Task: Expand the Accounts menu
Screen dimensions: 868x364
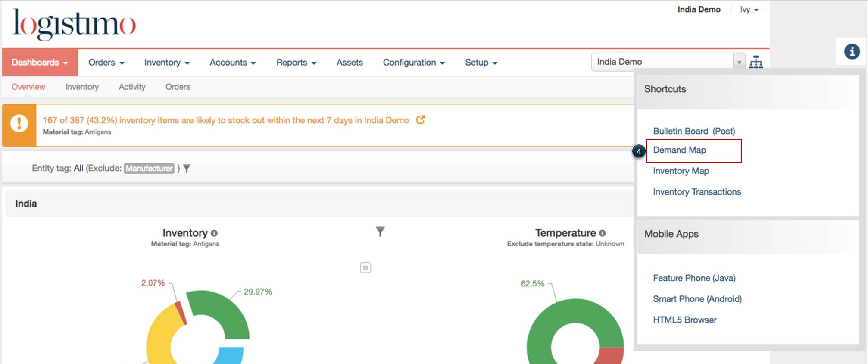Action: click(233, 63)
